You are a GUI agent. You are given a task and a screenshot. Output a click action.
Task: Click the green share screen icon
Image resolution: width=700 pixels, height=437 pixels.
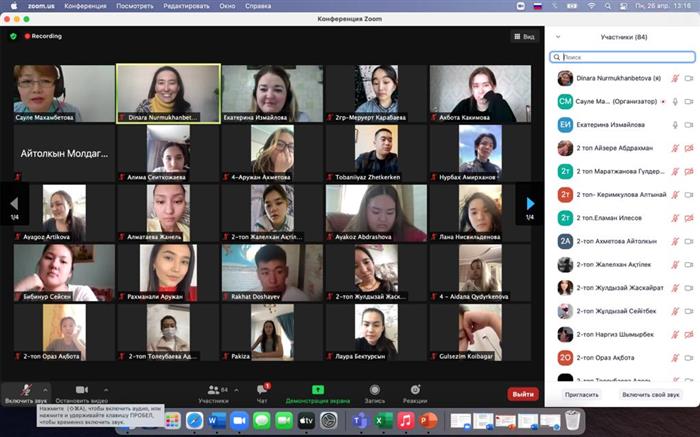(317, 389)
